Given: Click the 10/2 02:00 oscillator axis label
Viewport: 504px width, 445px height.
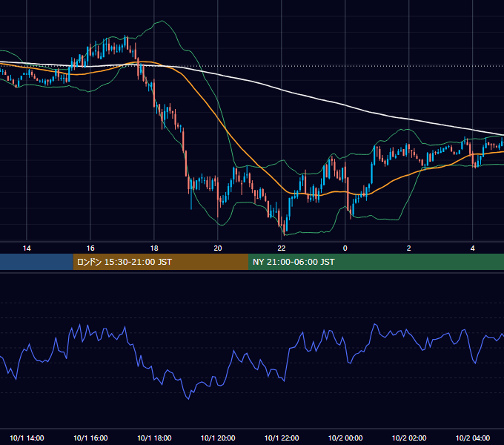Looking at the screenshot, I should pyautogui.click(x=408, y=438).
